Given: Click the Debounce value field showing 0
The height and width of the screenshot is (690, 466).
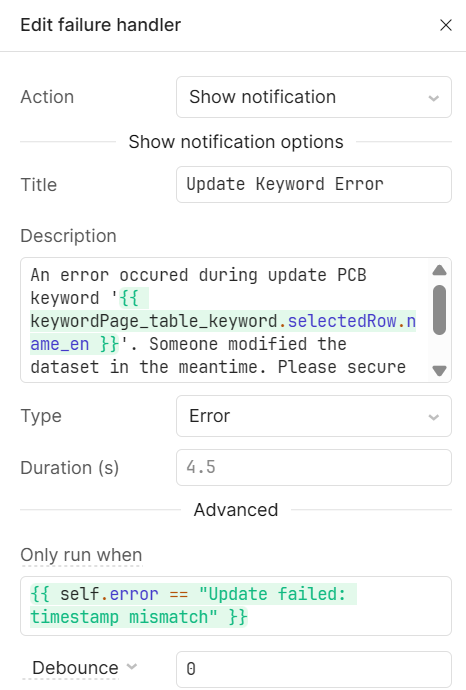Looking at the screenshot, I should [314, 669].
